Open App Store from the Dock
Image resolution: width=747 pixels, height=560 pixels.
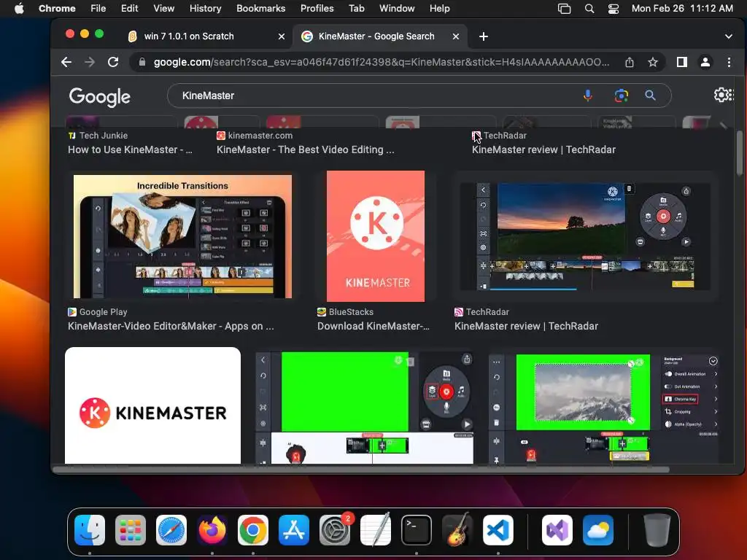294,530
